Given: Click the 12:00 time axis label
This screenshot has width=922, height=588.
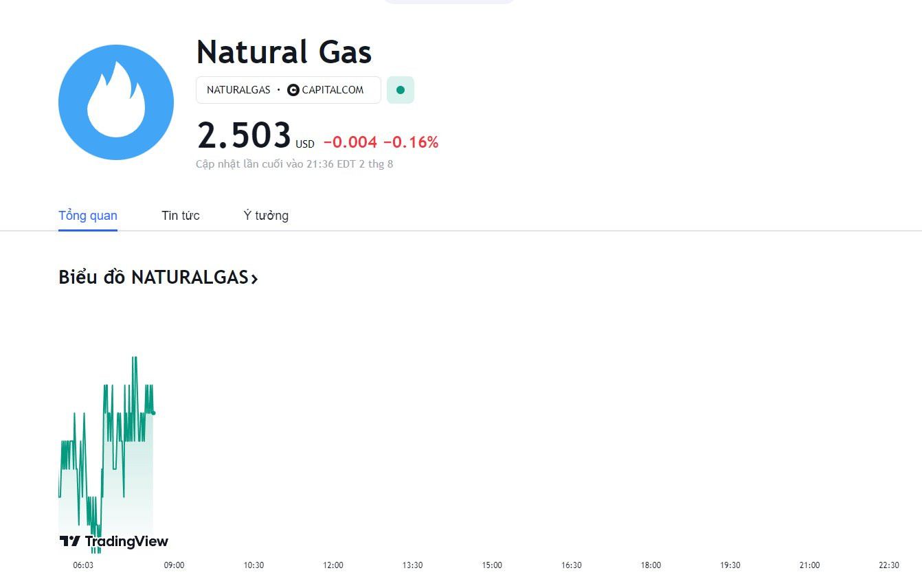Looking at the screenshot, I should click(x=333, y=565).
